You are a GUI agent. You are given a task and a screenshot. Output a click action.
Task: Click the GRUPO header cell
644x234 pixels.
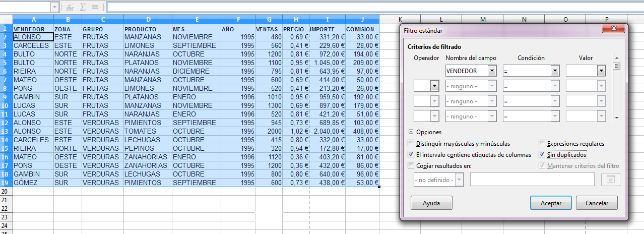103,29
